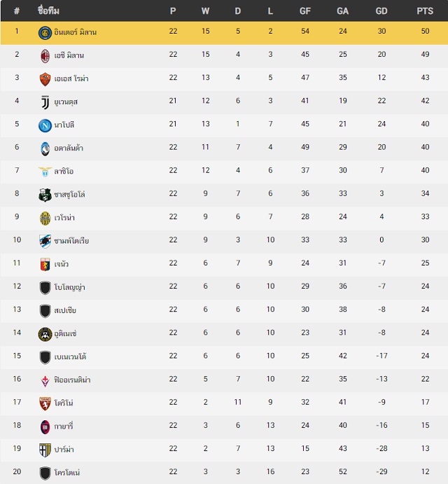Open the Udinese team name in row 14
This screenshot has height=484, width=448.
65,333
